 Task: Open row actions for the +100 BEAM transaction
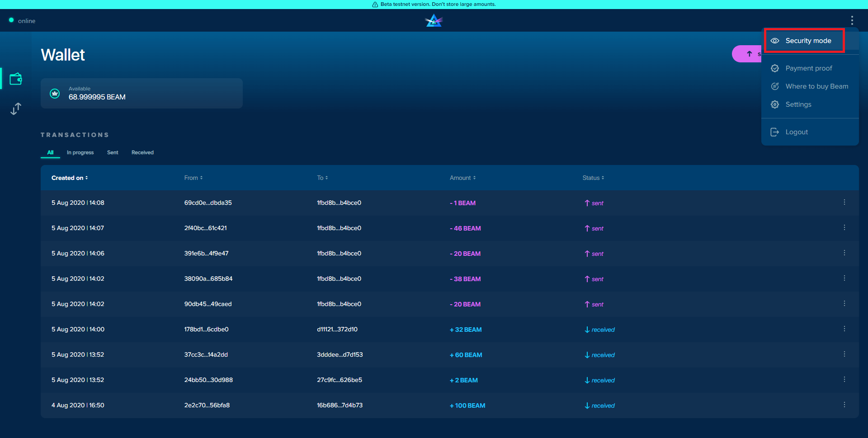point(844,405)
